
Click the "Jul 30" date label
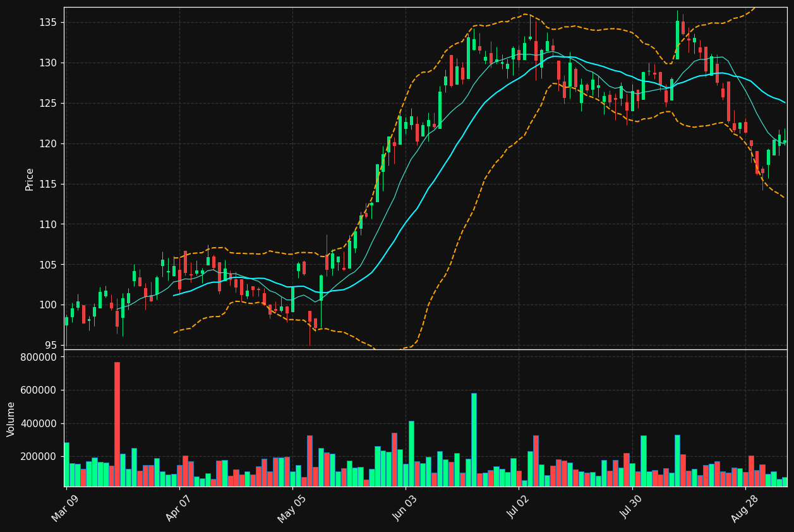[x=632, y=507]
